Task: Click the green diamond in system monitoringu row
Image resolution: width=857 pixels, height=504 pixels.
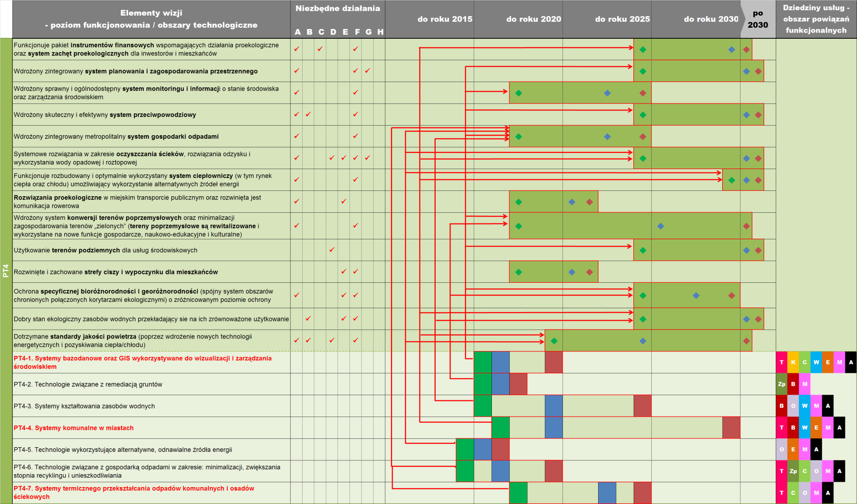Action: 519,93
